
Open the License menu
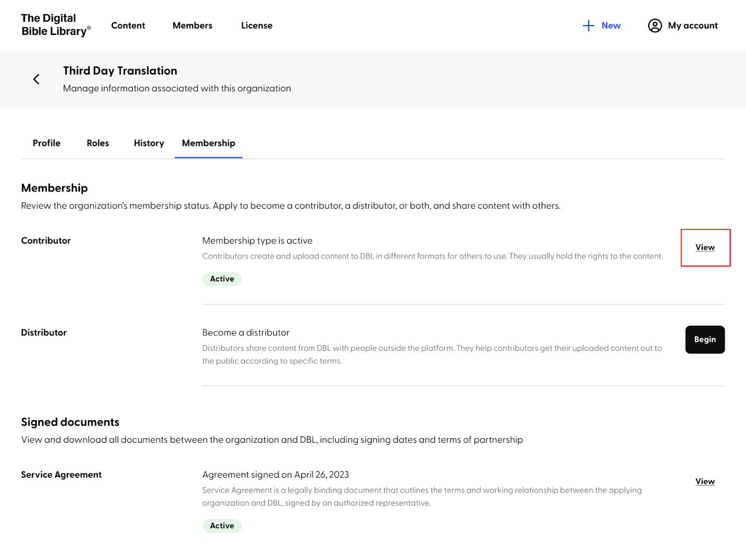point(257,26)
